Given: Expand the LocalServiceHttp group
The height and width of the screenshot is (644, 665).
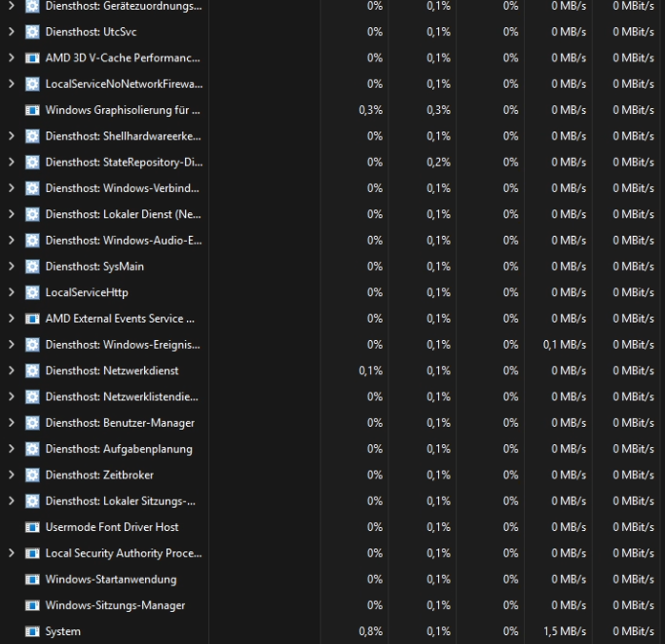Looking at the screenshot, I should [12, 292].
